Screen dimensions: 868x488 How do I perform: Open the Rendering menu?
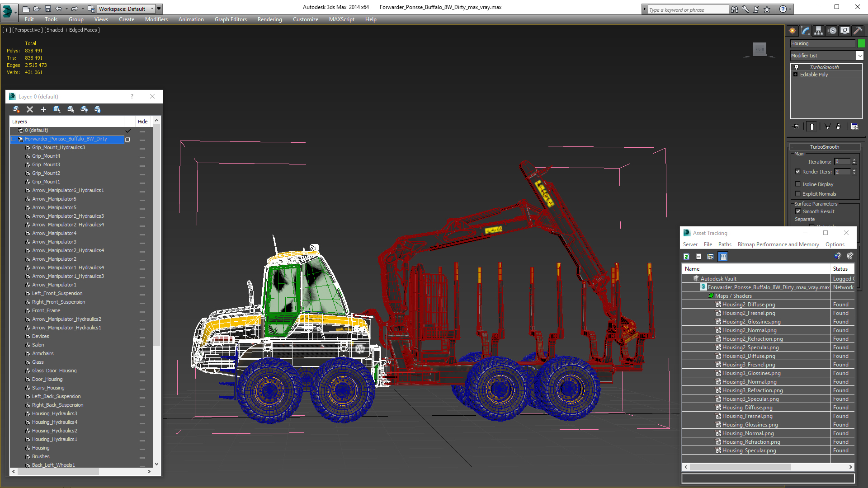coord(270,19)
